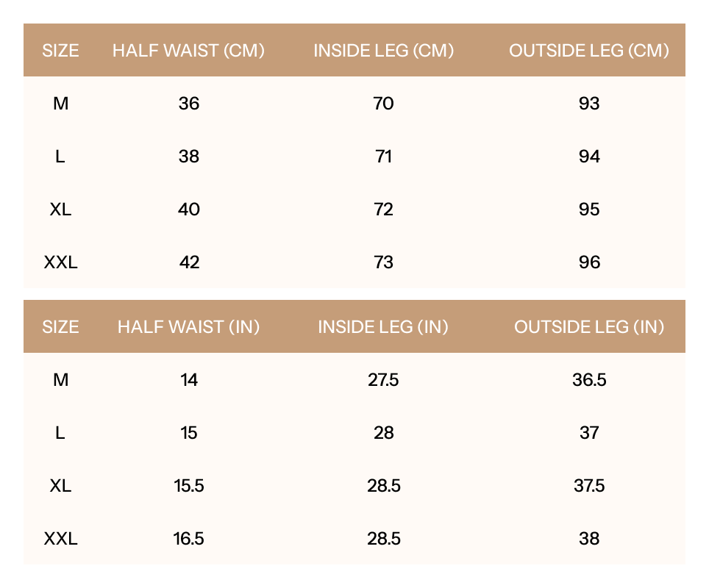709x588 pixels.
Task: Select half waist value 42 for XXL
Action: pos(189,262)
